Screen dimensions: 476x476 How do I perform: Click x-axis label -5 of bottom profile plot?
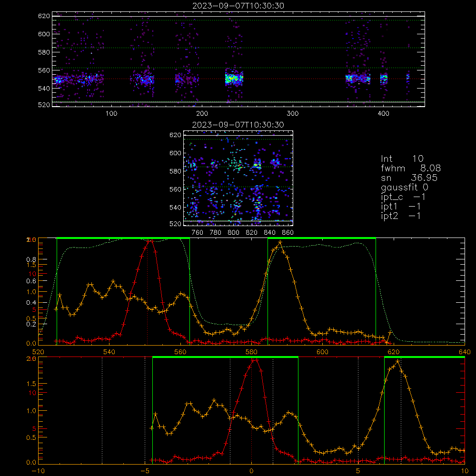point(145,471)
